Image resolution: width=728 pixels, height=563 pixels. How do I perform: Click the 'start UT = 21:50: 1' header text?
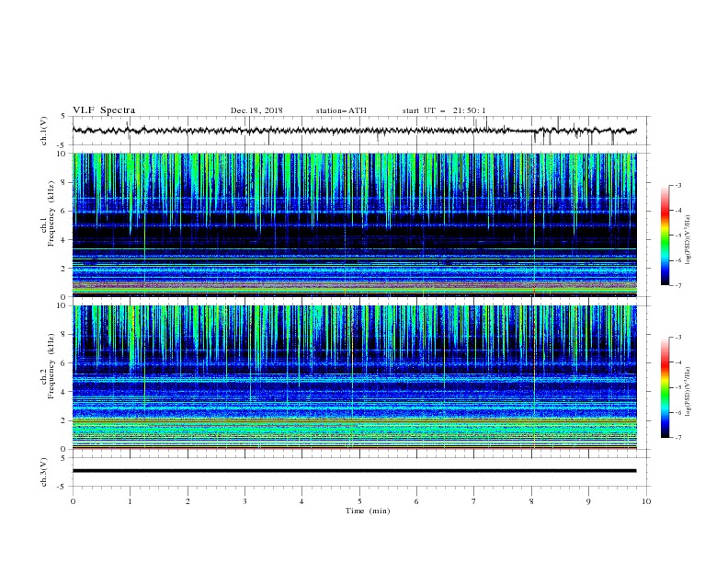444,110
